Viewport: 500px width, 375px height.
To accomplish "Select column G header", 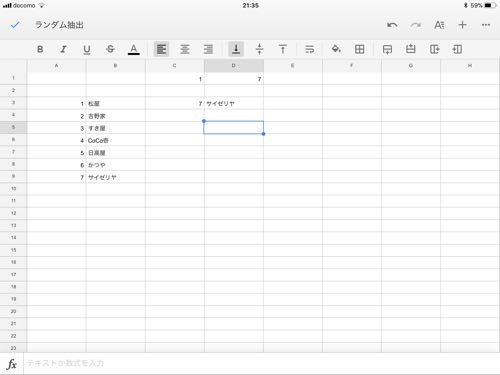I will coord(411,66).
